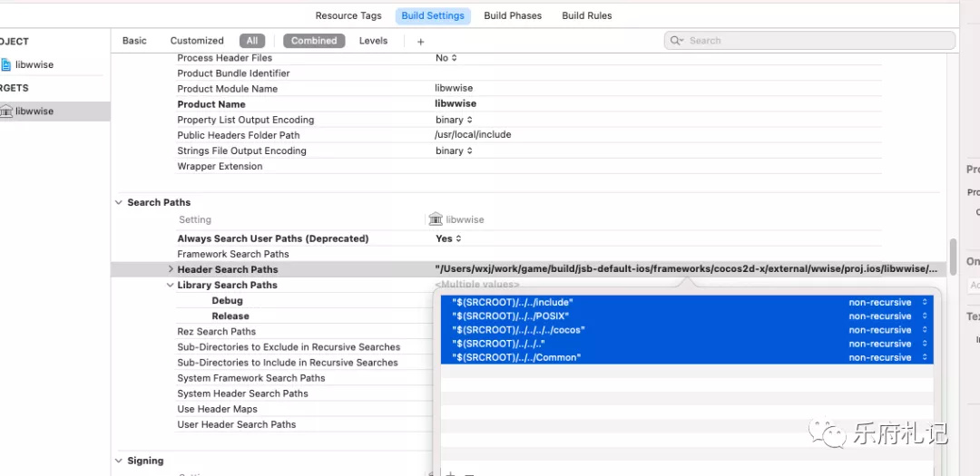Click the Public Headers Folder Path value

tap(473, 135)
